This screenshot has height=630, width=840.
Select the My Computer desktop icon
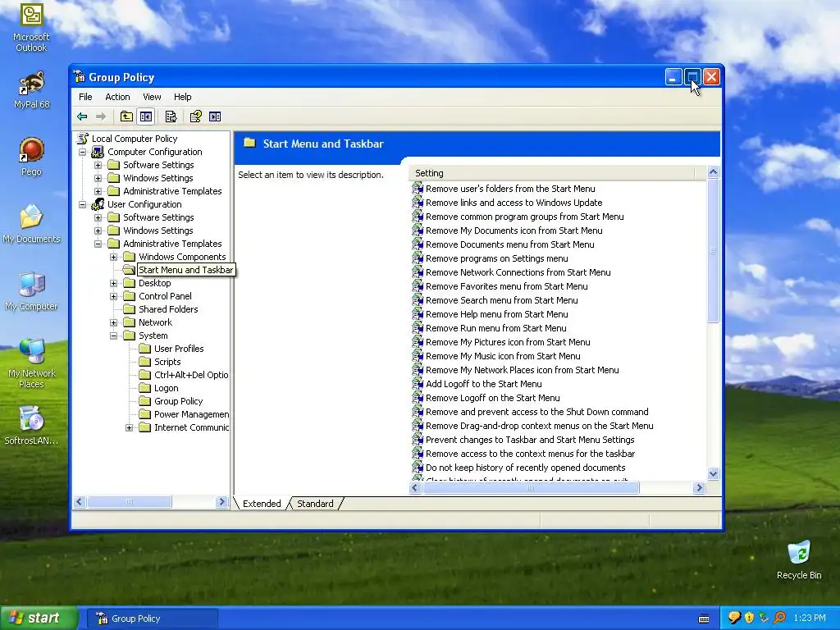(31, 291)
